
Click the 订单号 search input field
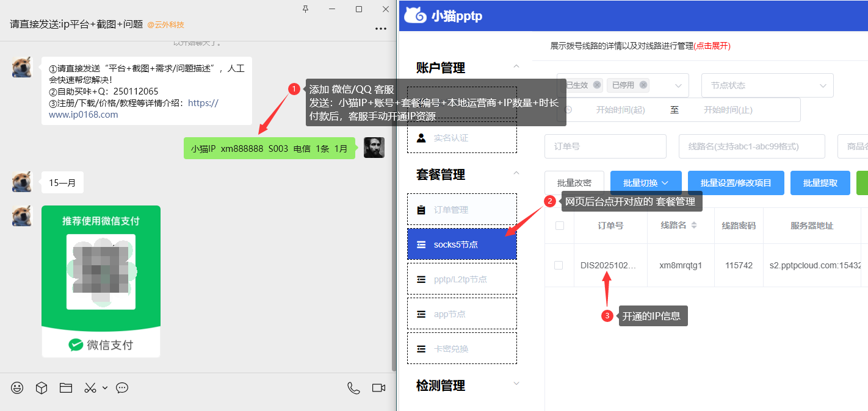coord(605,146)
